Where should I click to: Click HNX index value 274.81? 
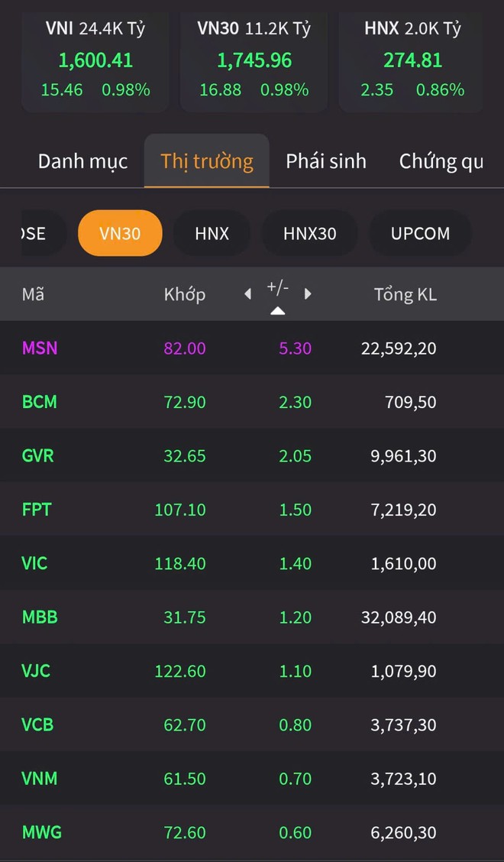413,60
